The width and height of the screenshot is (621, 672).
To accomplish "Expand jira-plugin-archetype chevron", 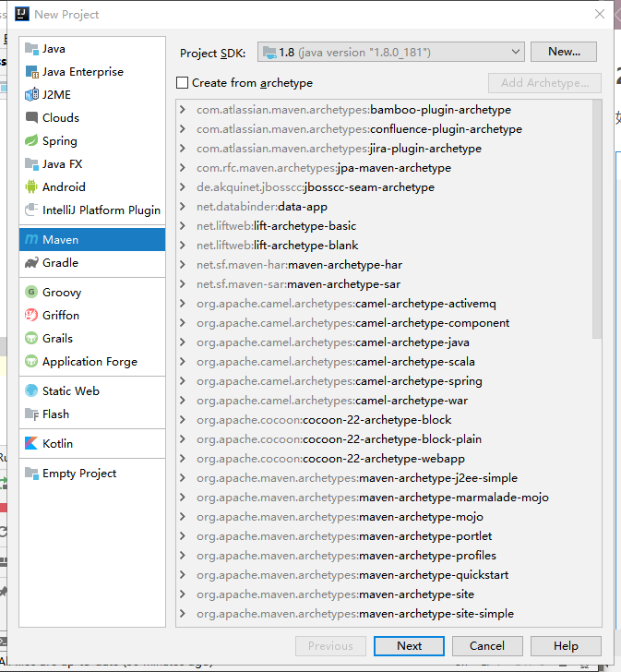I will (183, 149).
